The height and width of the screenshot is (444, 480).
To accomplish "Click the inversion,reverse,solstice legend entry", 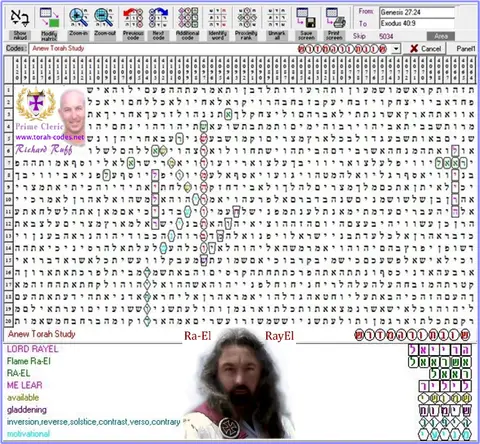I will pos(93,422).
